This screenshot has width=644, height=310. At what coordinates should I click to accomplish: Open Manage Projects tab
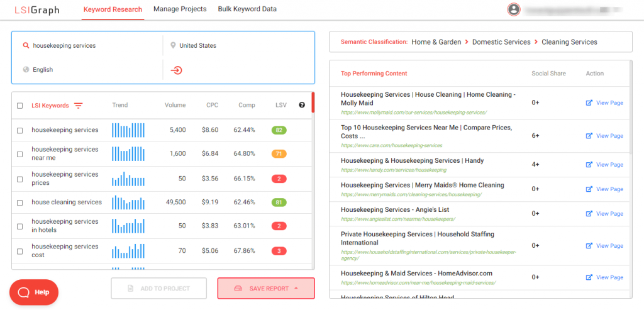(180, 9)
